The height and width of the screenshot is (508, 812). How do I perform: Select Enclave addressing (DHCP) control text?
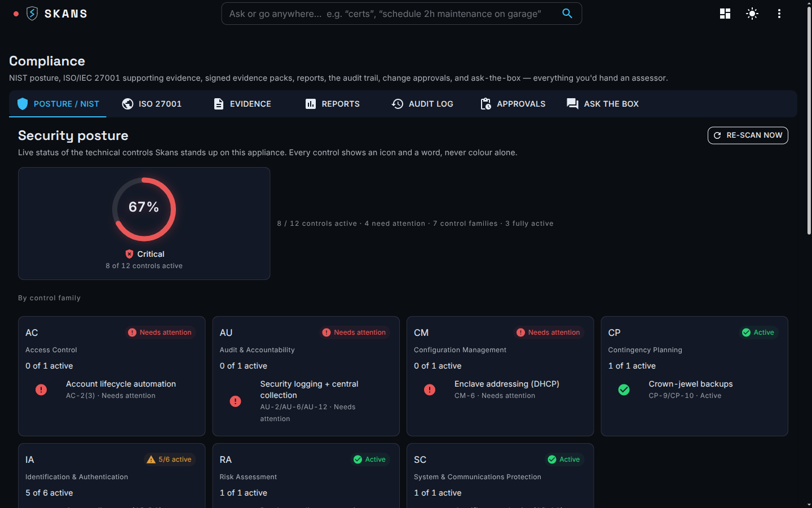pyautogui.click(x=507, y=384)
